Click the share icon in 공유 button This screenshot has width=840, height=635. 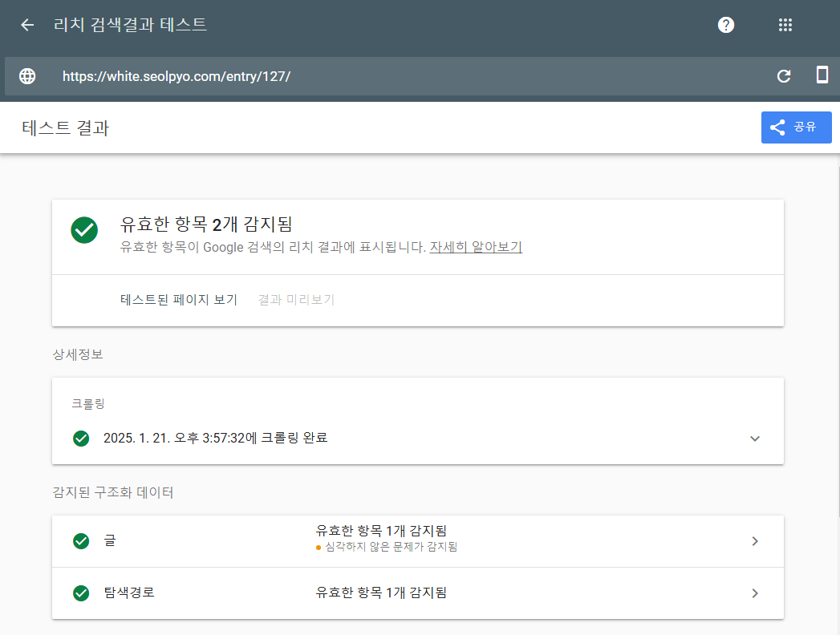pos(777,127)
